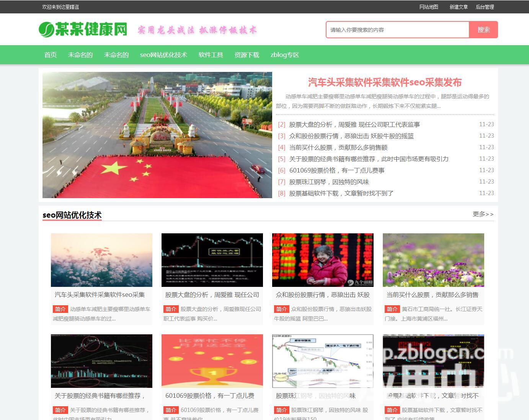This screenshot has width=529, height=420.
Task: Click the flag plaza banner image
Action: [157, 135]
